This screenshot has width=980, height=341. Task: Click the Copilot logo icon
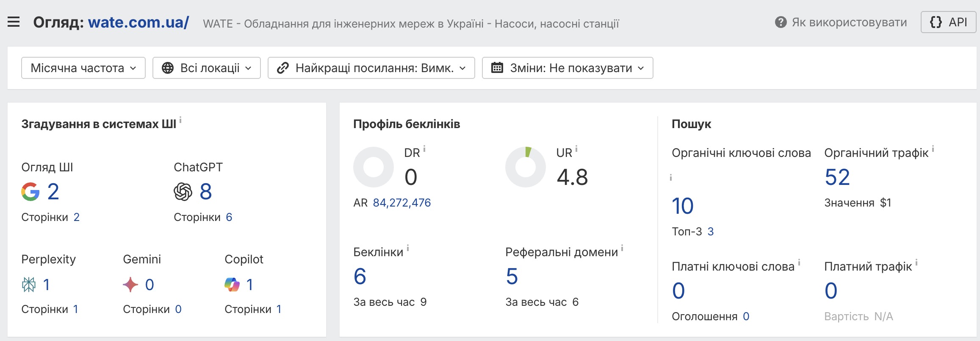(232, 285)
